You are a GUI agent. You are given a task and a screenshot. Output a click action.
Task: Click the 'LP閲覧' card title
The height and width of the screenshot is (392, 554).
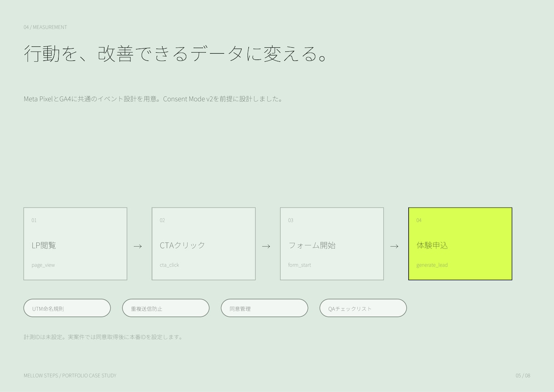tap(44, 245)
